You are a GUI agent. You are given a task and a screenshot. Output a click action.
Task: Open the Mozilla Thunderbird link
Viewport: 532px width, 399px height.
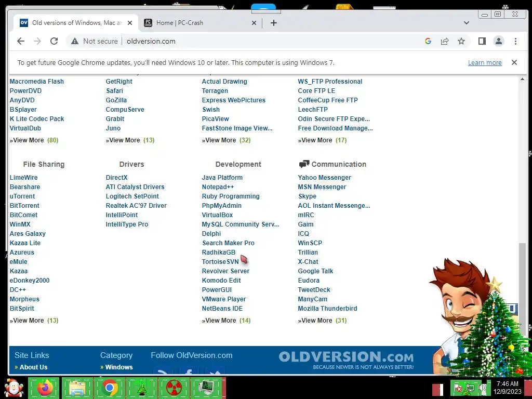(327, 309)
